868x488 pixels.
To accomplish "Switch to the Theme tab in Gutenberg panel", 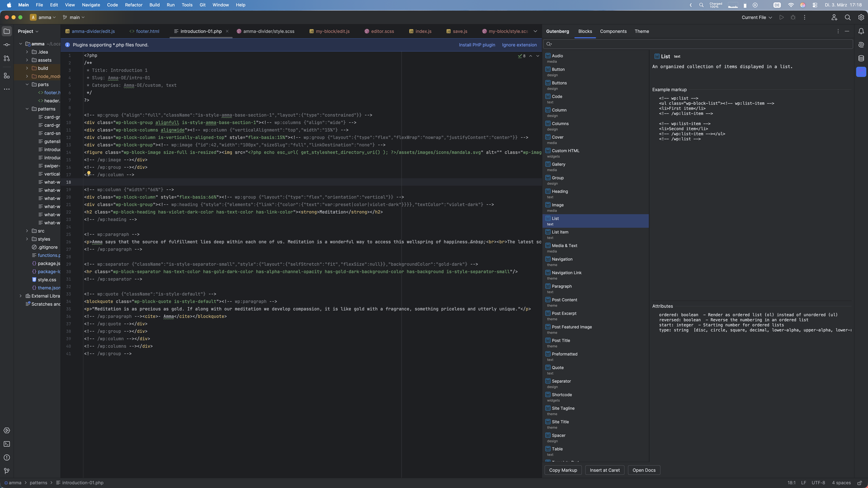I will point(642,31).
